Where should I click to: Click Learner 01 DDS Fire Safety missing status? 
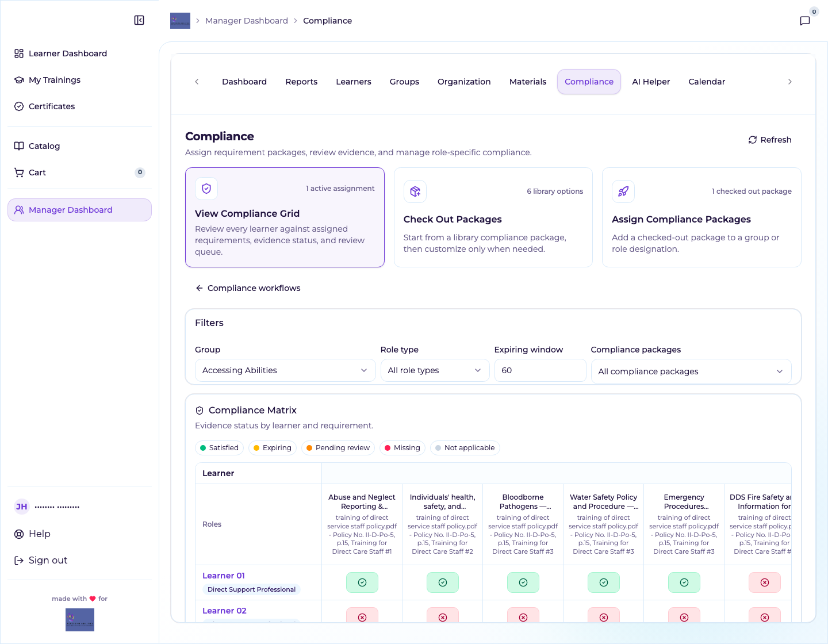point(765,582)
